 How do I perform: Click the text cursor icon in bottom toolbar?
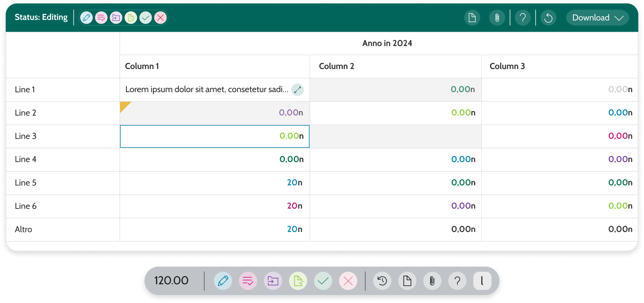point(482,281)
